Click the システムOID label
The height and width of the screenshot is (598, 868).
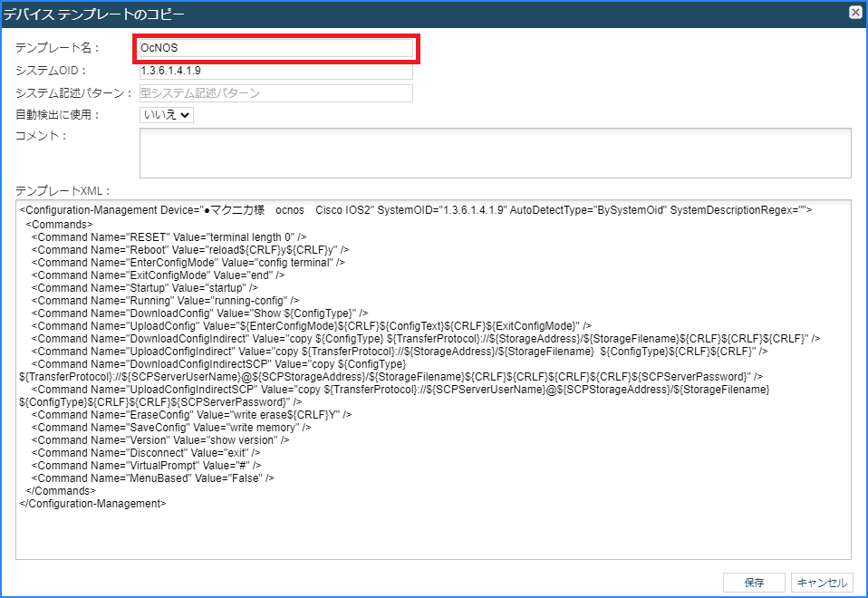(51, 71)
